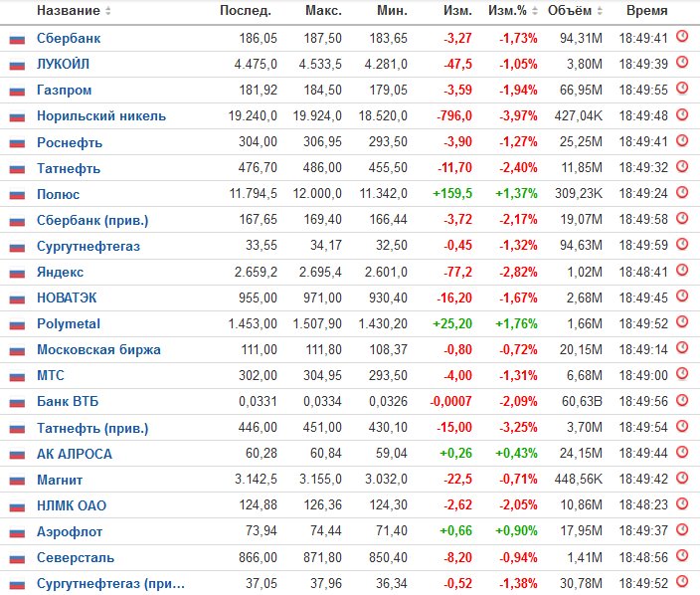This screenshot has width=700, height=595.
Task: Click the Russian flag beside Газпром
Action: (17, 92)
